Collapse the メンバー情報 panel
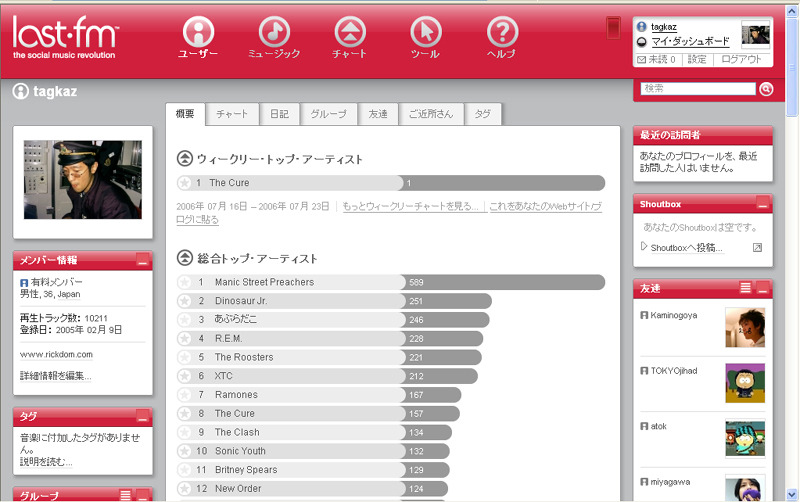The image size is (800, 502). [x=142, y=261]
